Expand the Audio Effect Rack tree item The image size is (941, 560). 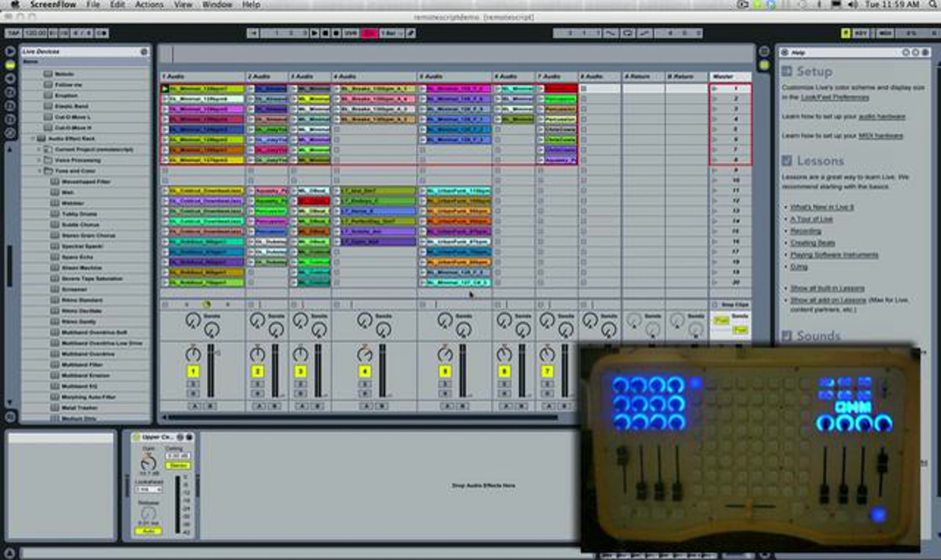pos(33,139)
